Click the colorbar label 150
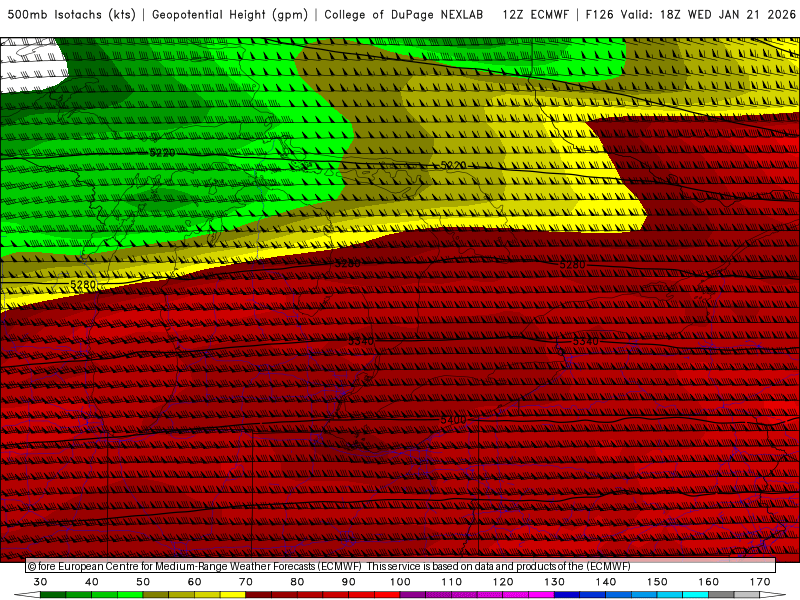The height and width of the screenshot is (600, 800). 657,582
